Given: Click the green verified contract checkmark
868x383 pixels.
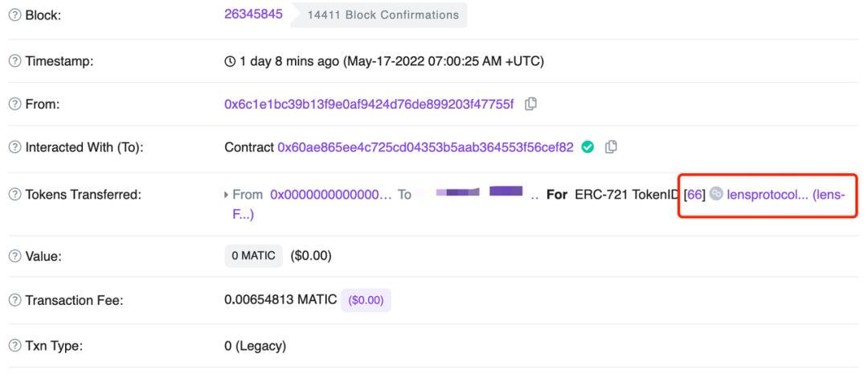Looking at the screenshot, I should click(588, 147).
